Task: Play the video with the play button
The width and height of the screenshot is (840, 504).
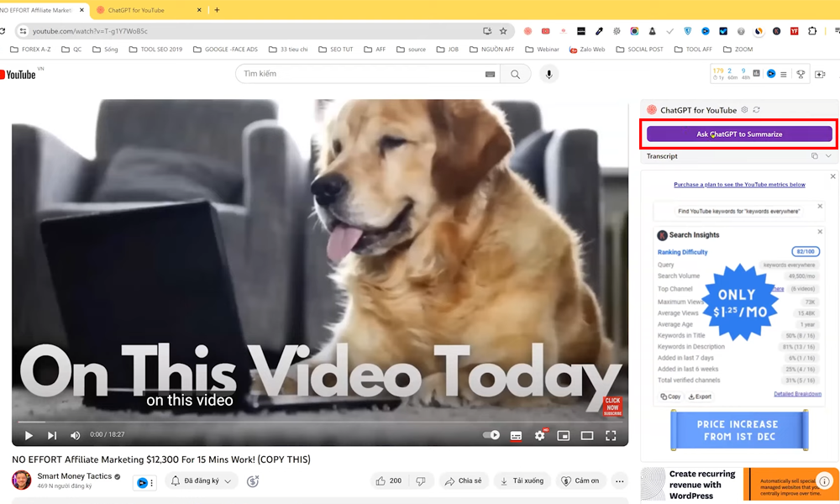Action: 29,435
